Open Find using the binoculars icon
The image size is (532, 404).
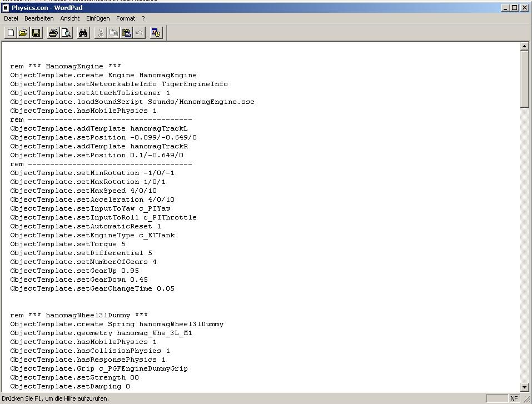click(x=83, y=33)
